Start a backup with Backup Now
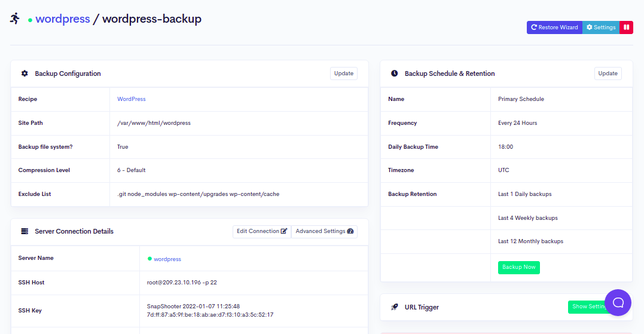This screenshot has height=334, width=644. [x=519, y=268]
